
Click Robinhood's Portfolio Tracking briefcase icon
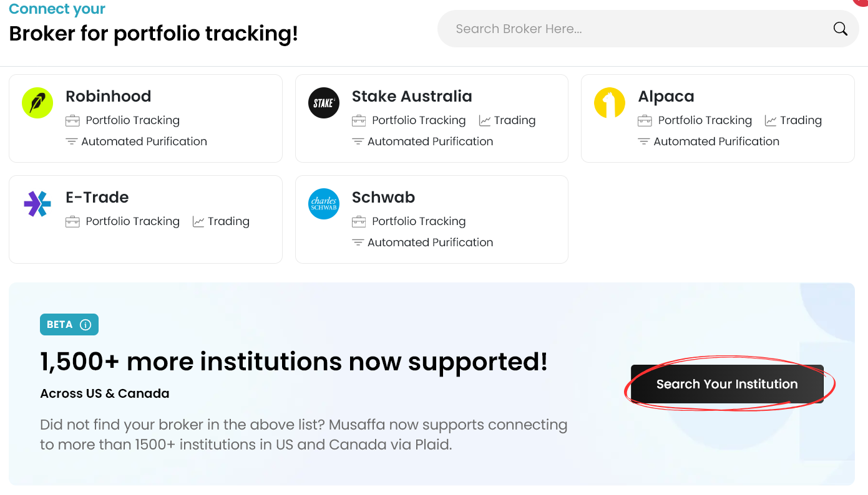(72, 120)
